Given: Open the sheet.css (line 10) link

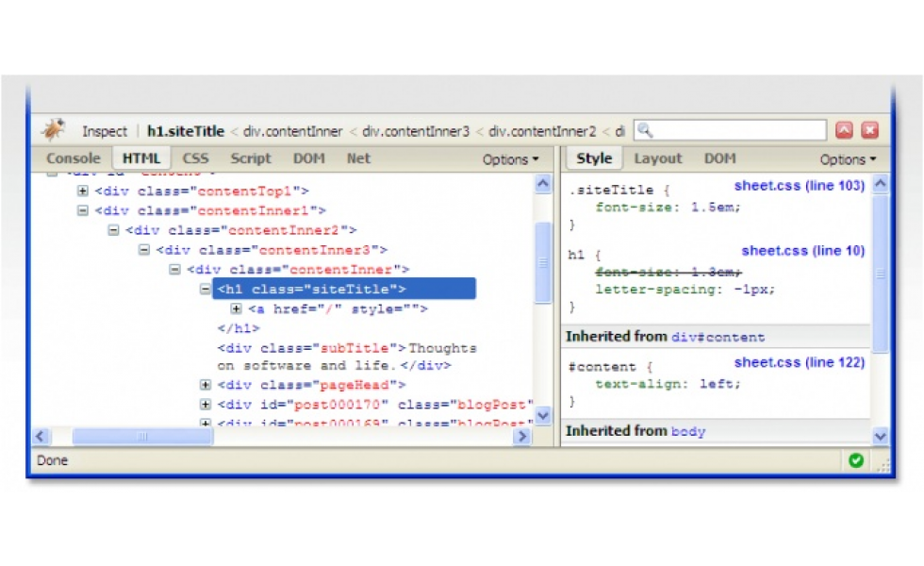Looking at the screenshot, I should tap(802, 251).
